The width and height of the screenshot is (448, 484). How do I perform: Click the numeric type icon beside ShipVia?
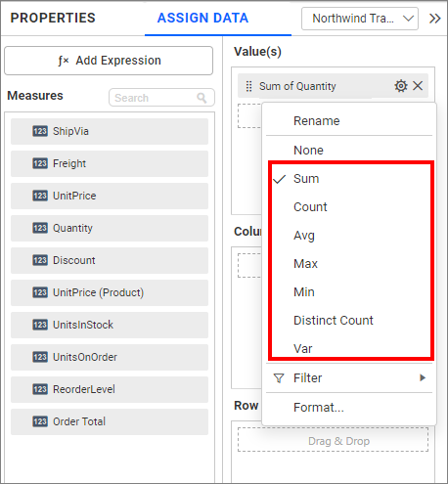click(40, 131)
